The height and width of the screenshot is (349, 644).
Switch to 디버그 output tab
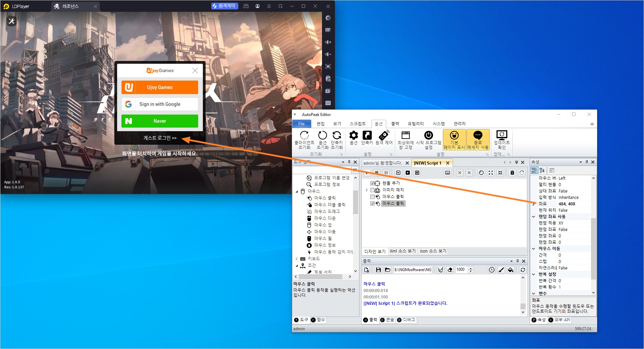click(x=406, y=320)
